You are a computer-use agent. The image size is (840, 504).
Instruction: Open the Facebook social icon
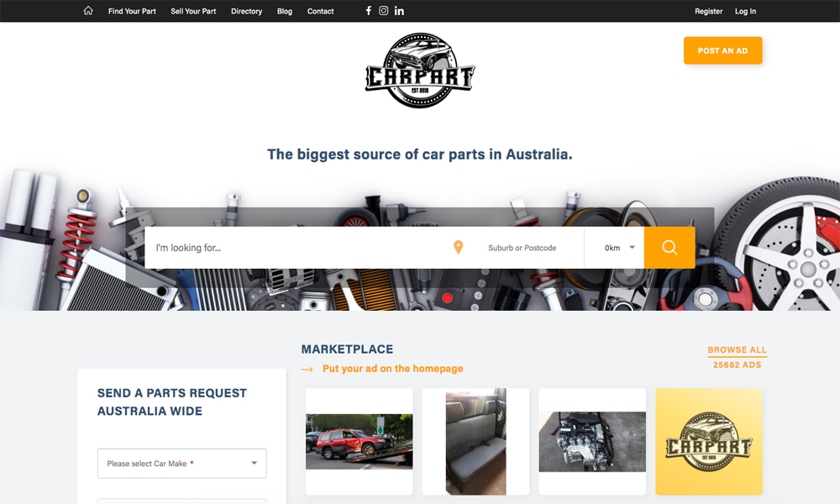[x=368, y=11]
